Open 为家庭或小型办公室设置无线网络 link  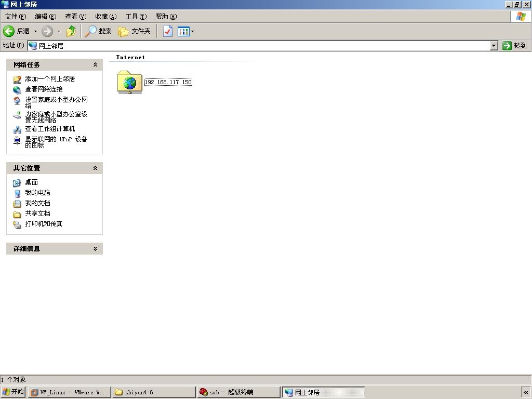click(56, 117)
